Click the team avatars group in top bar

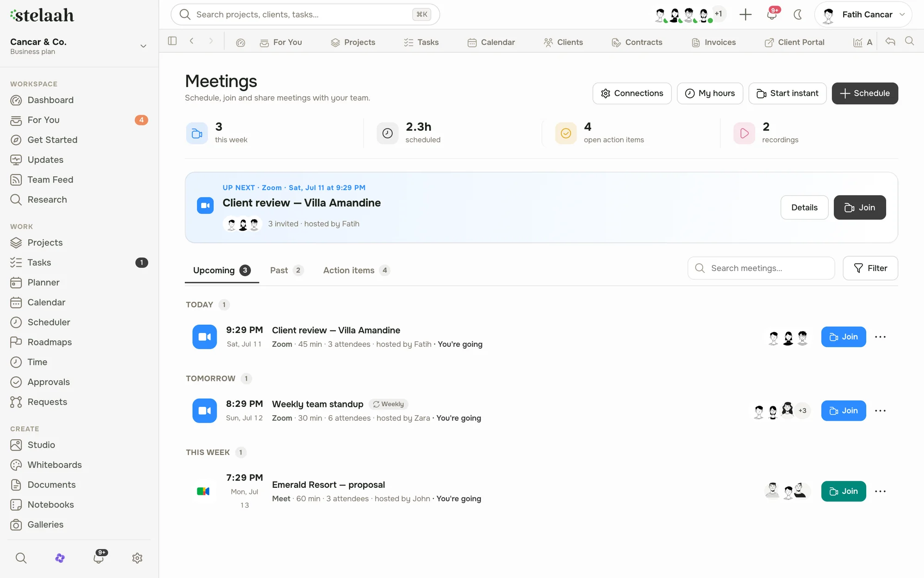pos(689,14)
